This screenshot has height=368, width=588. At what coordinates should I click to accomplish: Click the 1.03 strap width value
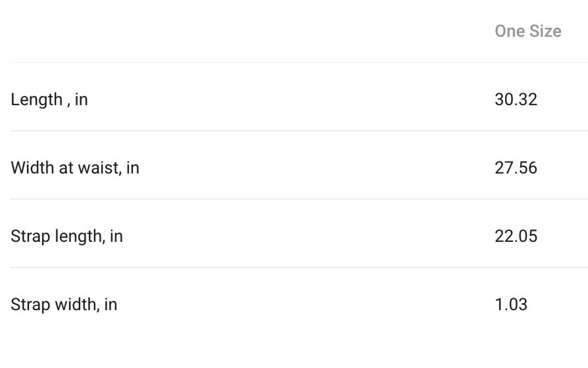(x=511, y=304)
